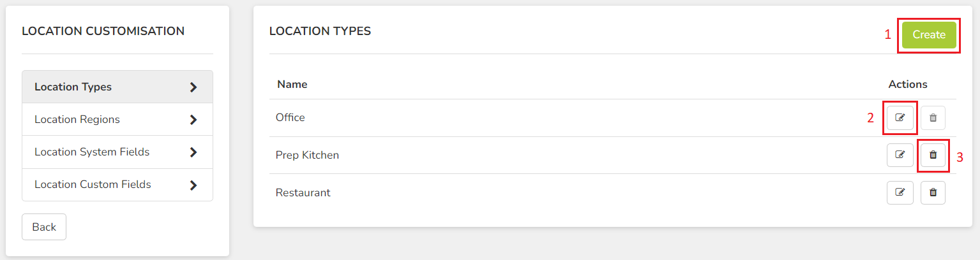980x260 pixels.
Task: Edit the Restaurant location type
Action: (900, 192)
